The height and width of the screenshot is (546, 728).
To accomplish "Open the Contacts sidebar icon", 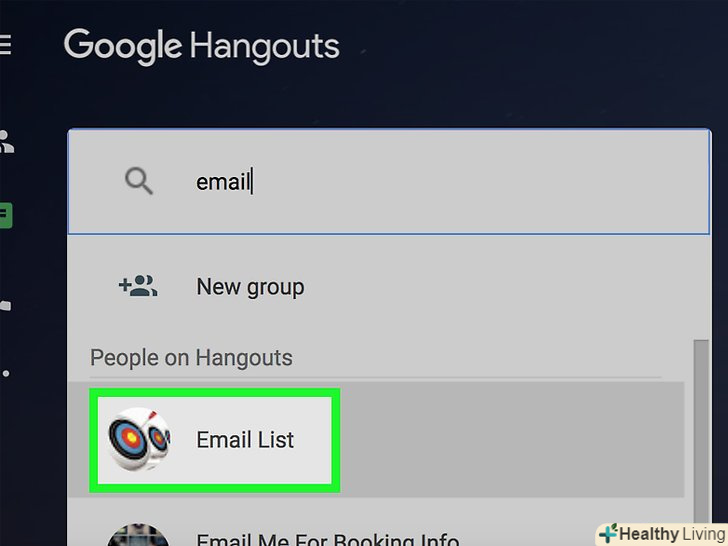I will click(x=7, y=142).
